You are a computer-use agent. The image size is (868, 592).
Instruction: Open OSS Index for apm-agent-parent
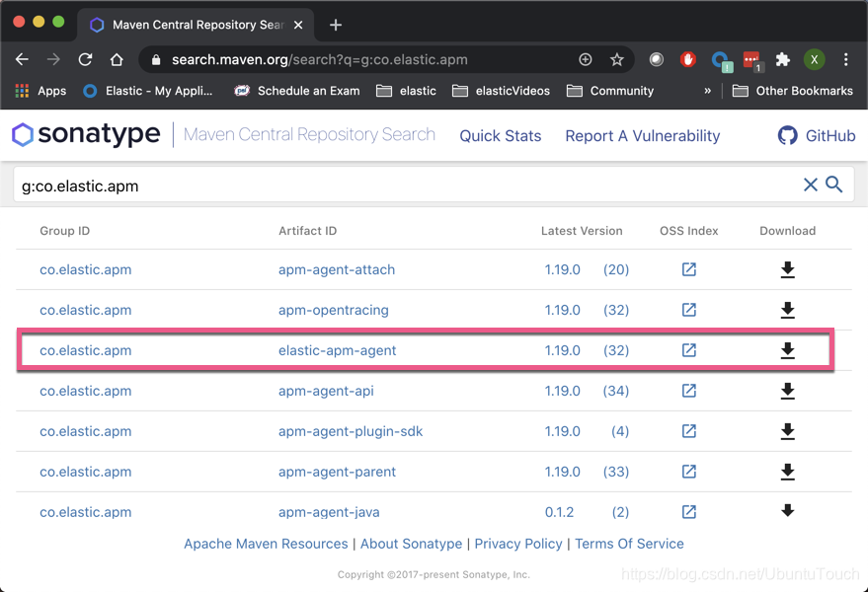pos(688,472)
